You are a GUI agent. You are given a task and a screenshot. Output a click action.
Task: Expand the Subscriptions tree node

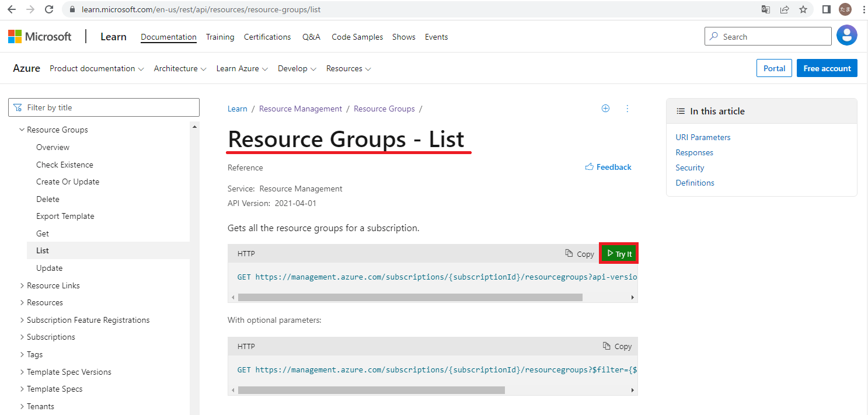pos(22,337)
